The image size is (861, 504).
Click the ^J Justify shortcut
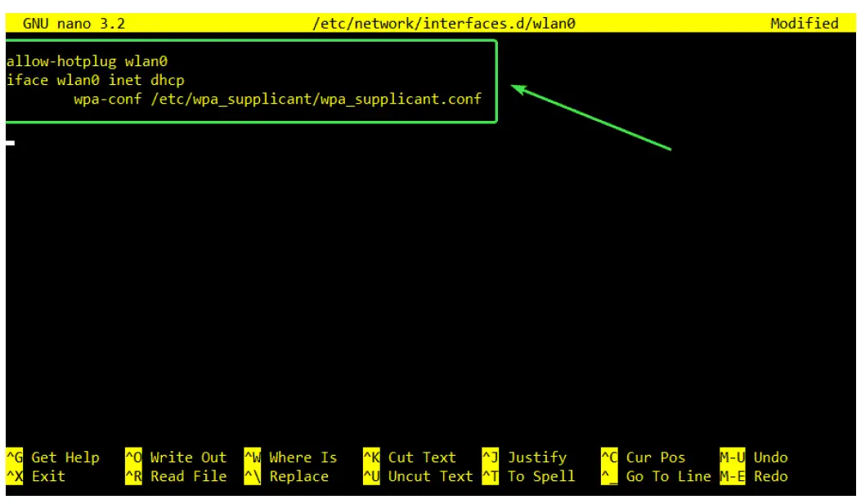(524, 457)
